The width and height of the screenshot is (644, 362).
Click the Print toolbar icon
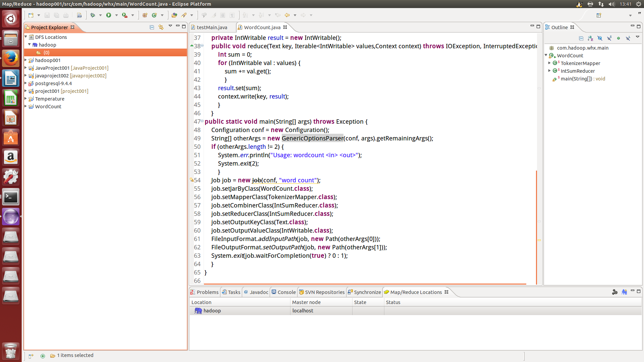(66, 15)
